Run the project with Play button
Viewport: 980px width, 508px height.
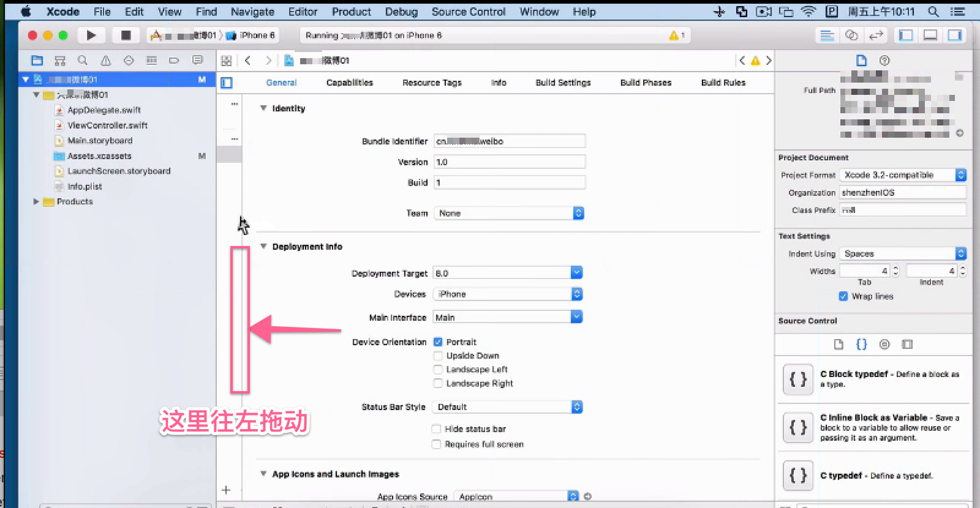91,35
